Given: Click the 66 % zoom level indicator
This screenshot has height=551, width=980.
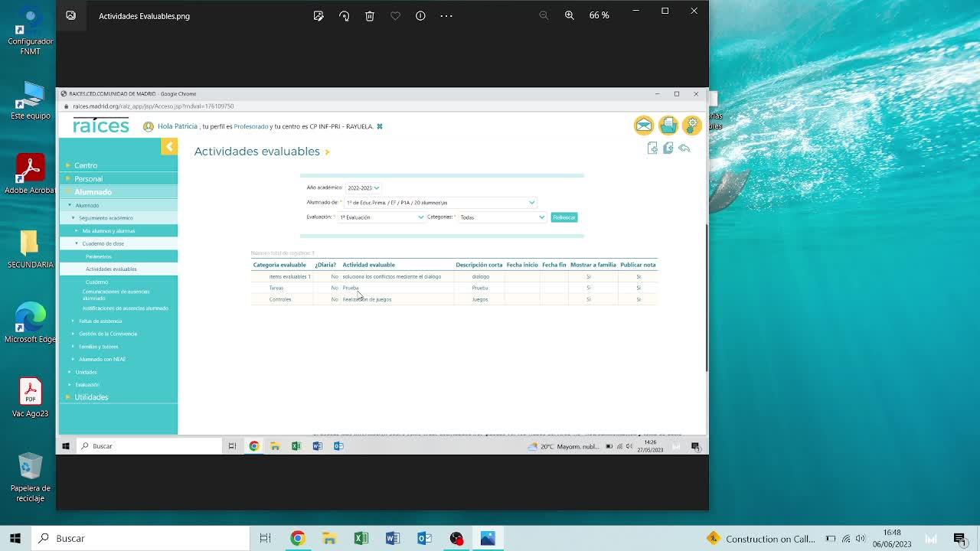Looking at the screenshot, I should click(x=599, y=15).
